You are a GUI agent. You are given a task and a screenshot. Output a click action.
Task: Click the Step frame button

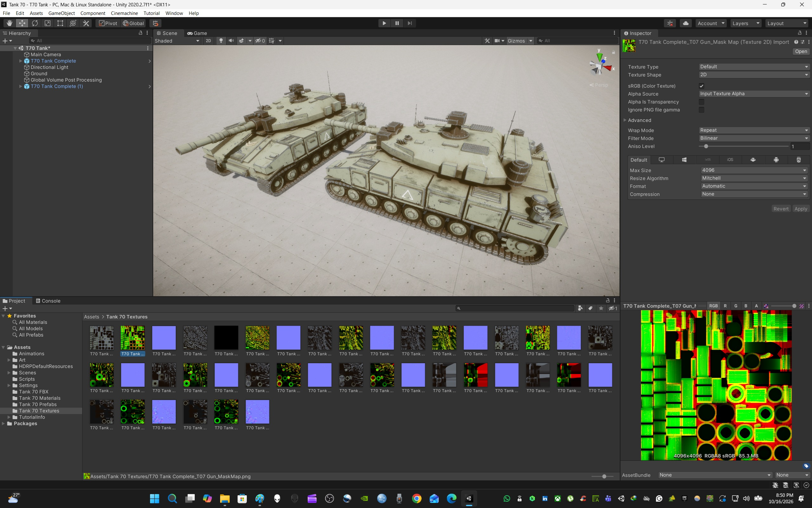[x=410, y=23]
